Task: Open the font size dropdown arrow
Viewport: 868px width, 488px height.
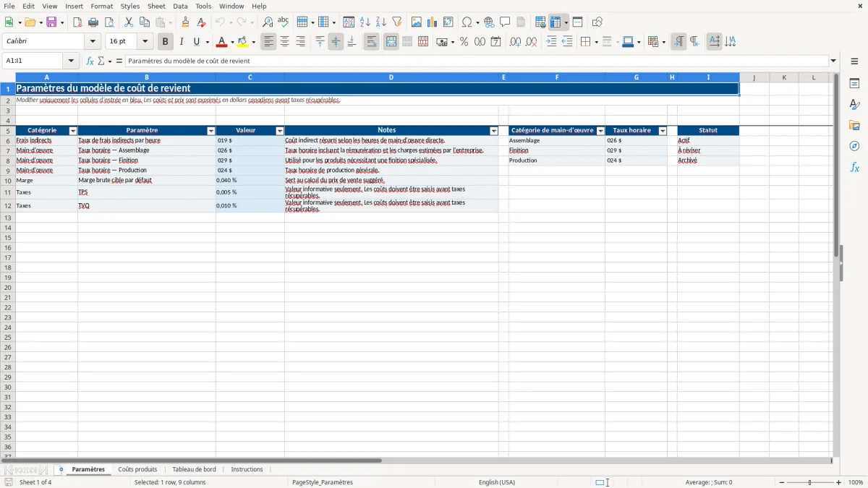Action: pos(145,42)
